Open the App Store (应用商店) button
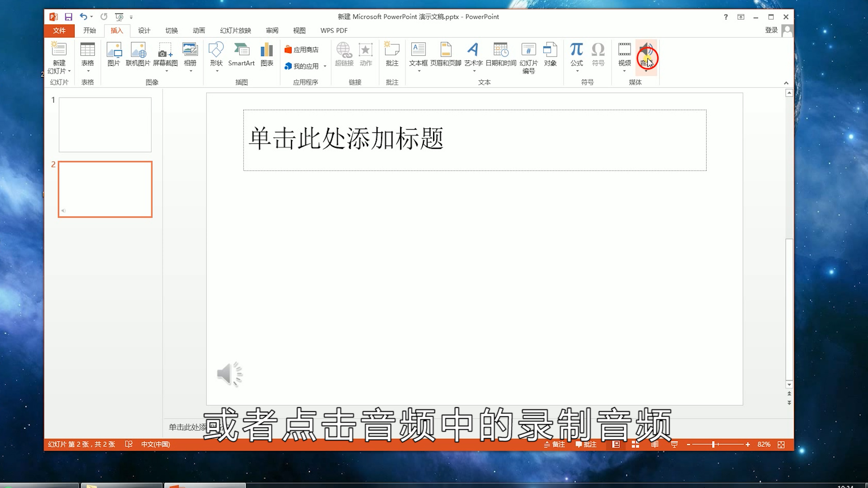Viewport: 868px width, 488px height. [x=302, y=50]
